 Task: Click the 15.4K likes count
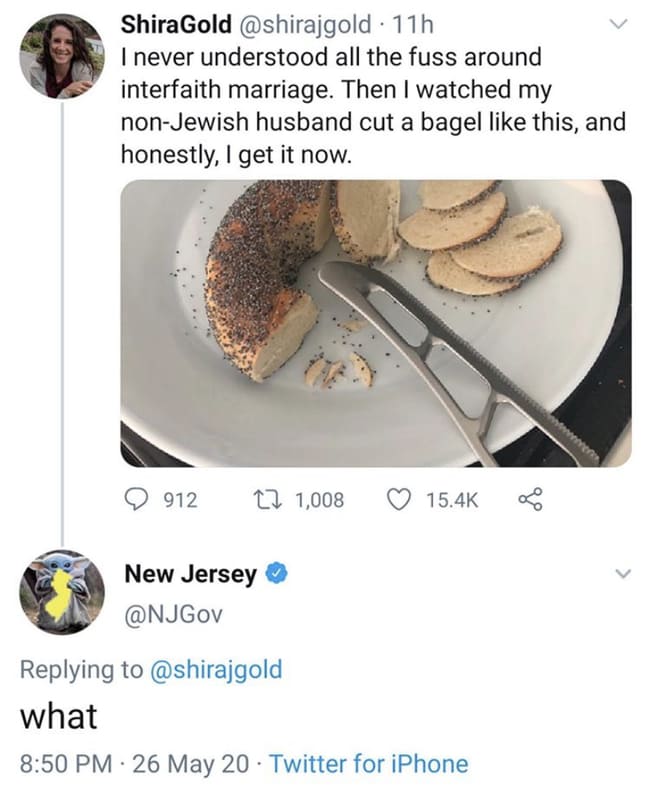point(452,500)
